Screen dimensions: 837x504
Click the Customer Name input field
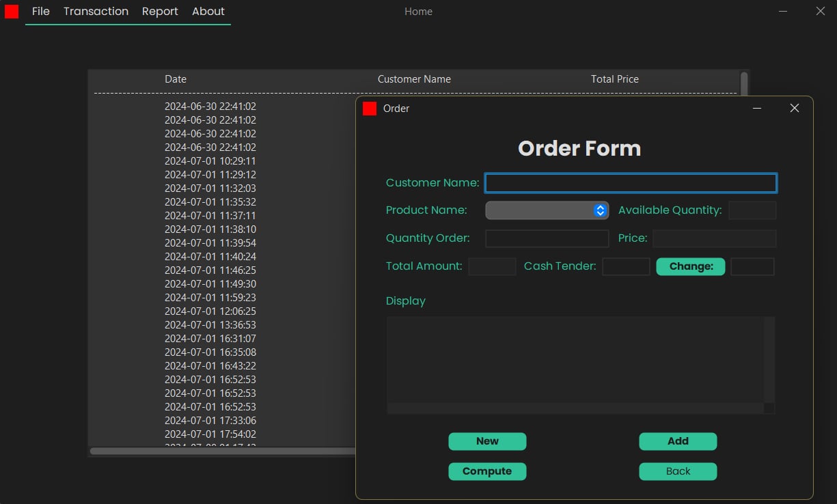[x=630, y=182]
